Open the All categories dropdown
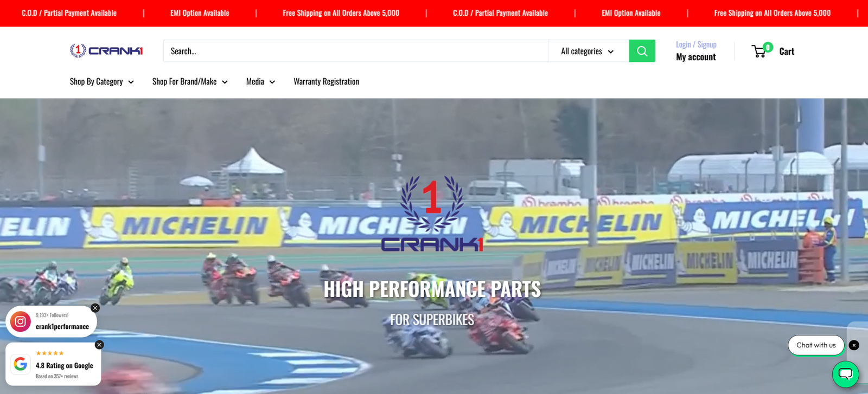 tap(588, 51)
